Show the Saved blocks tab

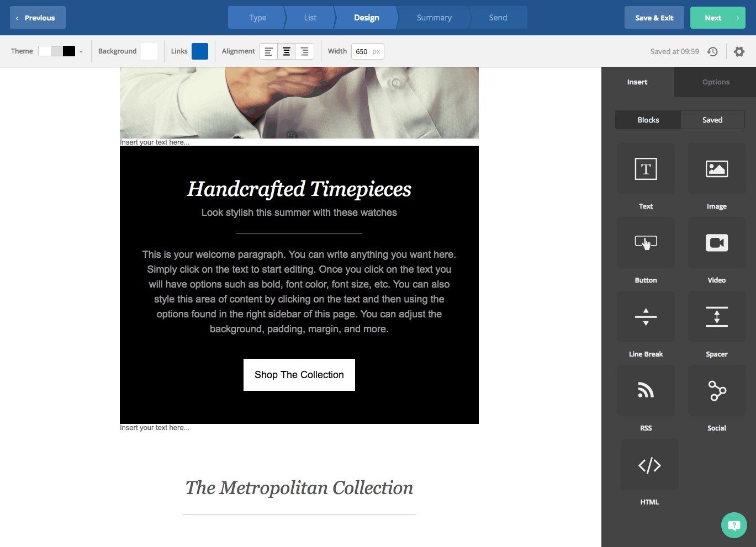coord(712,120)
